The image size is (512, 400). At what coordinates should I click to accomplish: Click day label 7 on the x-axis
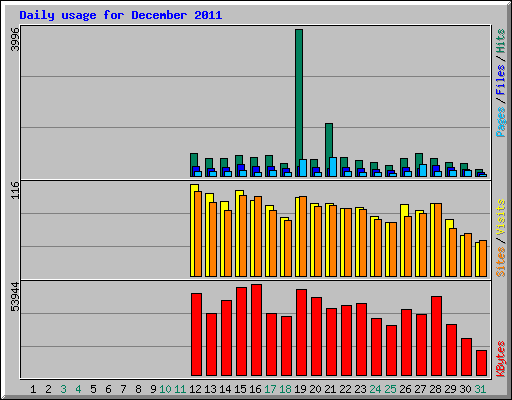(x=123, y=389)
